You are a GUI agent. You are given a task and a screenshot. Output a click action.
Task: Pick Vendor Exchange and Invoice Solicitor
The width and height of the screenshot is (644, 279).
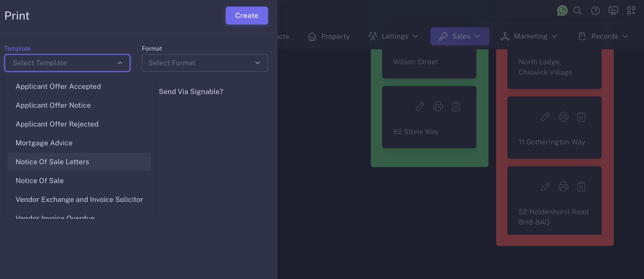79,200
